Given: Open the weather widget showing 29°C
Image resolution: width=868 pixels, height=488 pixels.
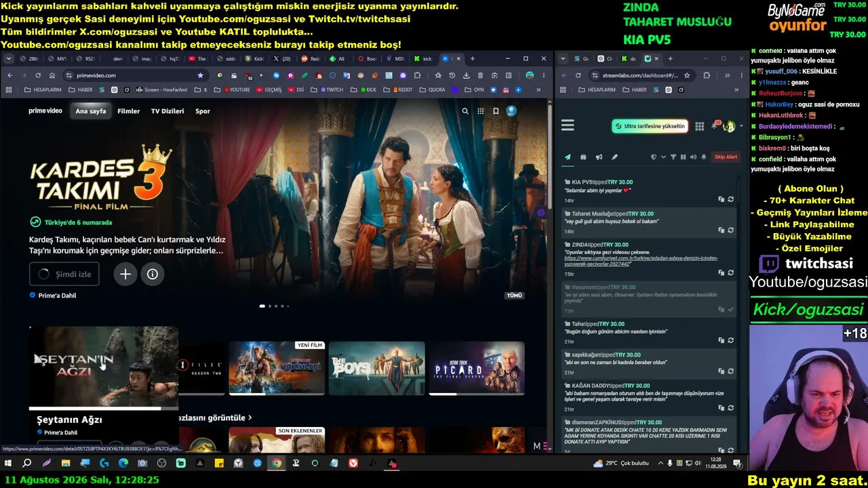Looking at the screenshot, I should click(621, 464).
